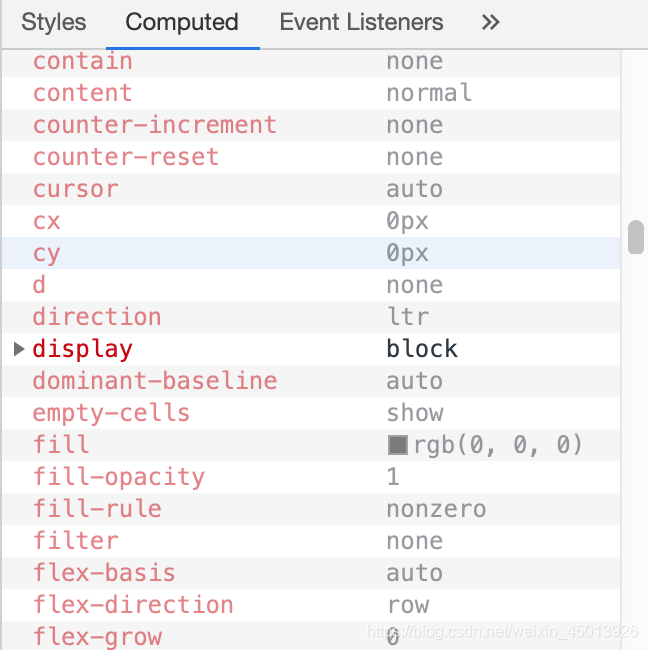Click the fill-rule property
Image resolution: width=648 pixels, height=650 pixels.
(97, 509)
